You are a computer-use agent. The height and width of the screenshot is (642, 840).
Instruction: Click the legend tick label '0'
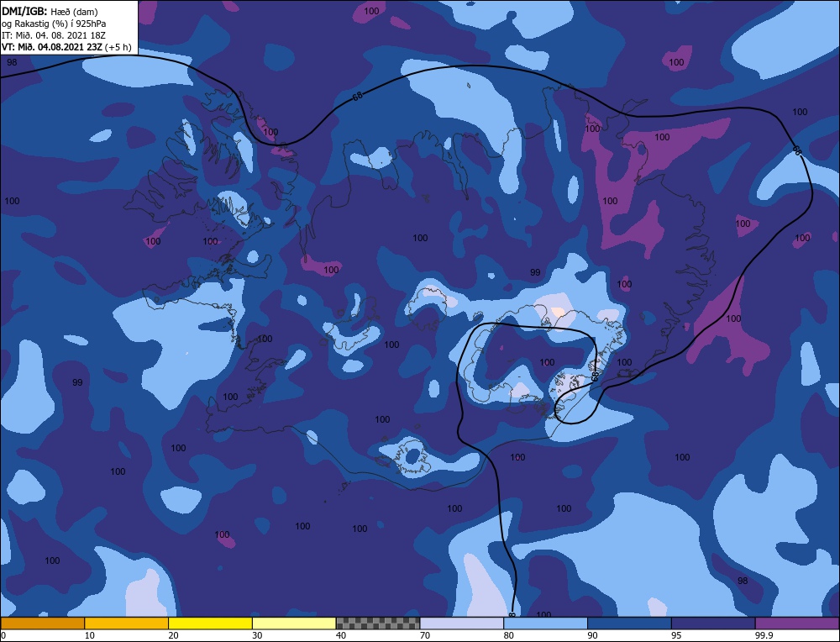pos(3,635)
